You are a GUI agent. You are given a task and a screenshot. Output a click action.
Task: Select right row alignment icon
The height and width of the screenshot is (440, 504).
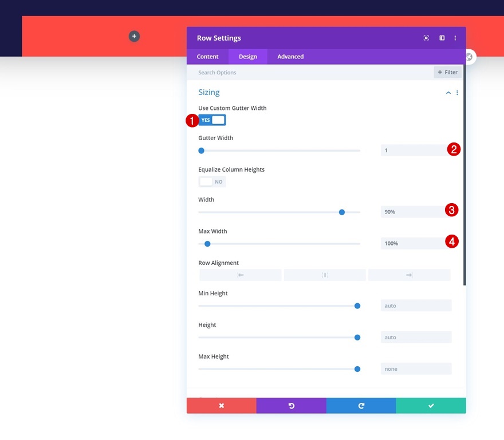coord(409,275)
